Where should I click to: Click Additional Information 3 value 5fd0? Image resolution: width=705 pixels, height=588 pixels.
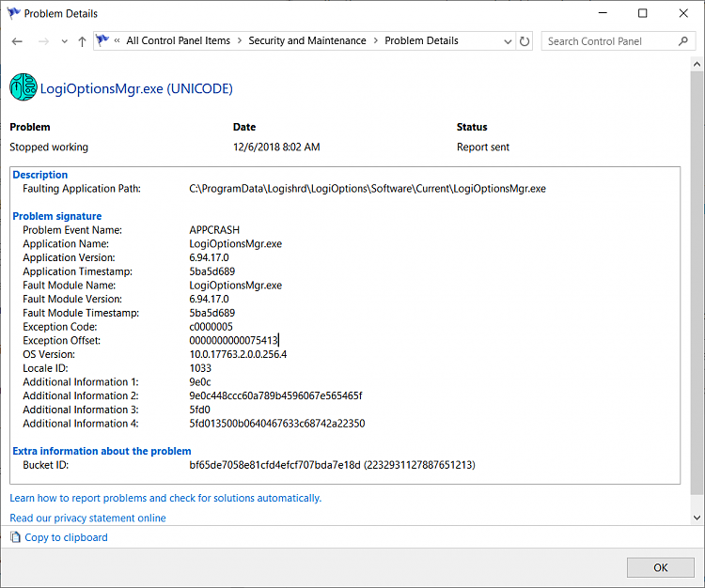[199, 410]
